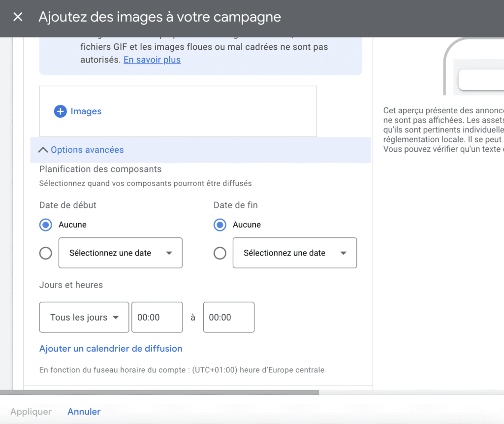The width and height of the screenshot is (504, 424).
Task: Open the En savoir plus link
Action: 152,60
